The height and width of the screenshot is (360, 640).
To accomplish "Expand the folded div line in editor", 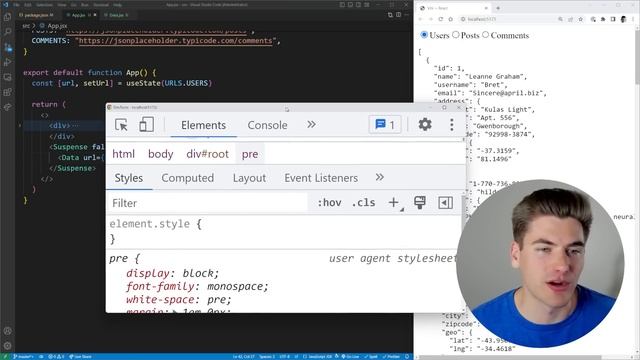I will pyautogui.click(x=20, y=126).
